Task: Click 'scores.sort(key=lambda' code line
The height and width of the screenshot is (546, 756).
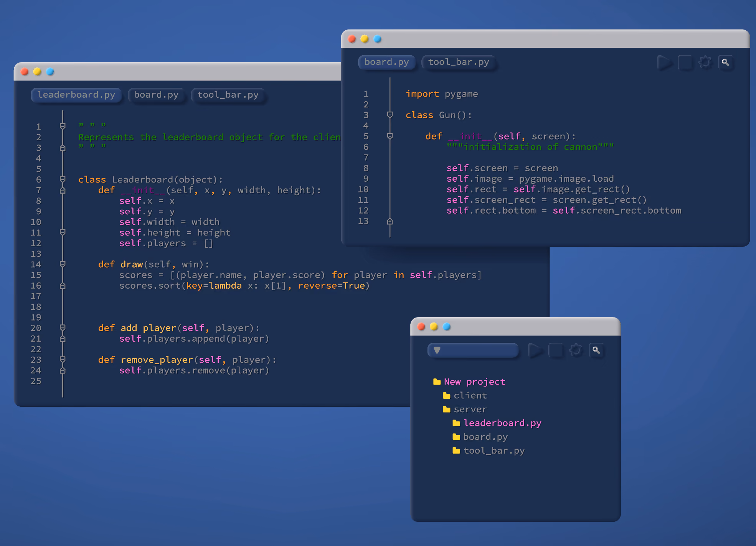Action: pos(244,286)
